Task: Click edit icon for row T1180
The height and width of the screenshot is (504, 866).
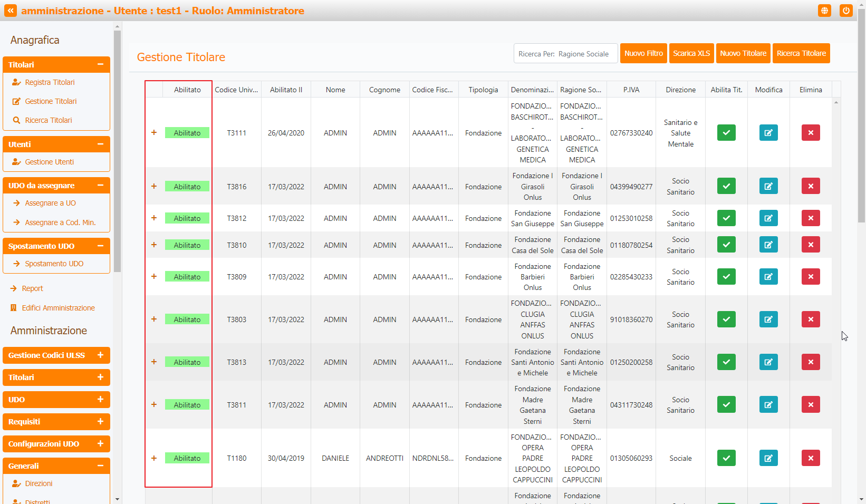Action: tap(768, 458)
